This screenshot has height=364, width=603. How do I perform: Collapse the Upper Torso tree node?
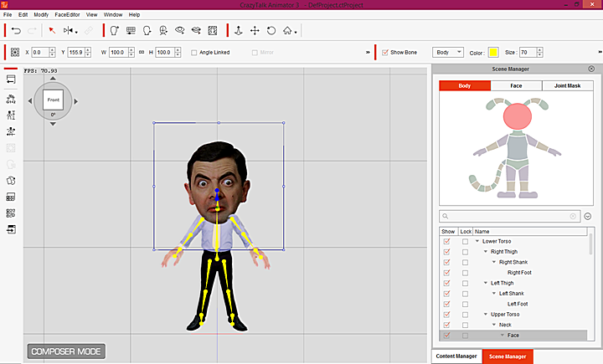pos(486,315)
